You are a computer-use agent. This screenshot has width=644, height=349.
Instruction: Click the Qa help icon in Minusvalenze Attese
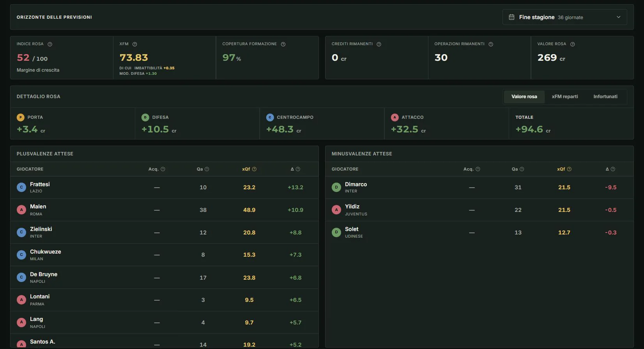click(522, 169)
